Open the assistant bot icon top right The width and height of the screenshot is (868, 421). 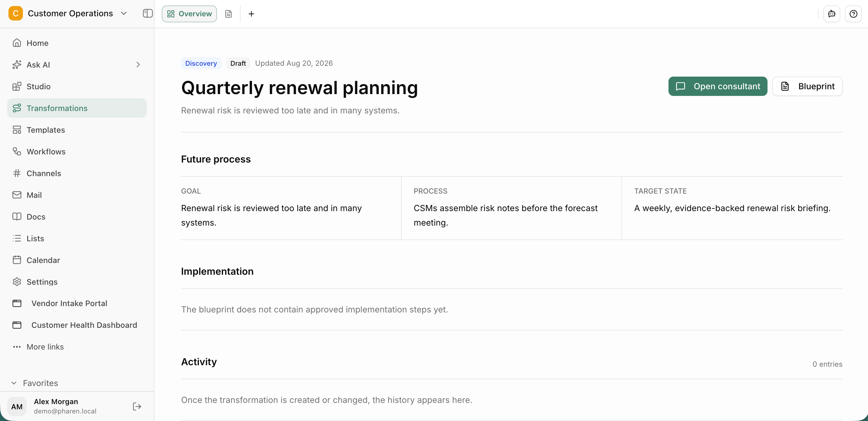831,14
